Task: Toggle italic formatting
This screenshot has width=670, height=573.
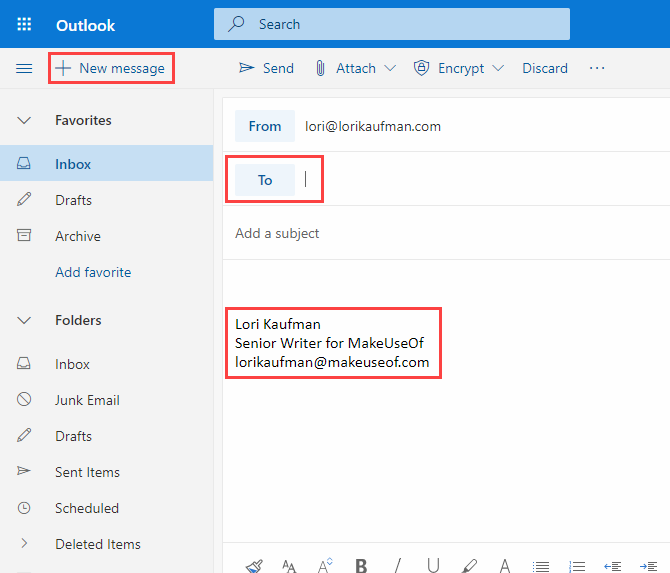Action: pyautogui.click(x=397, y=565)
